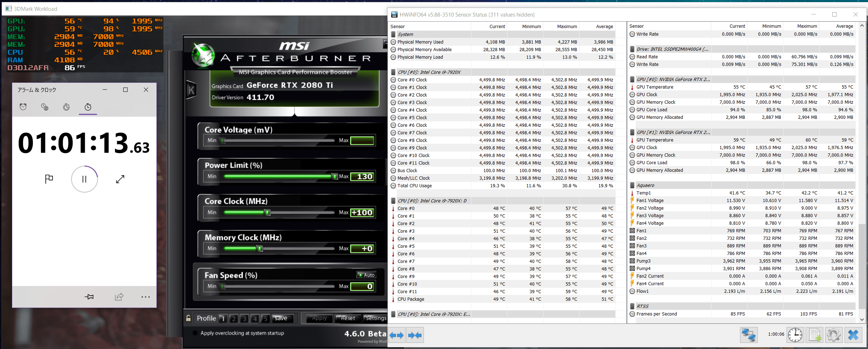Viewport: 868px width, 349px height.
Task: Click the Memory Clock value field showing +0
Action: 363,249
